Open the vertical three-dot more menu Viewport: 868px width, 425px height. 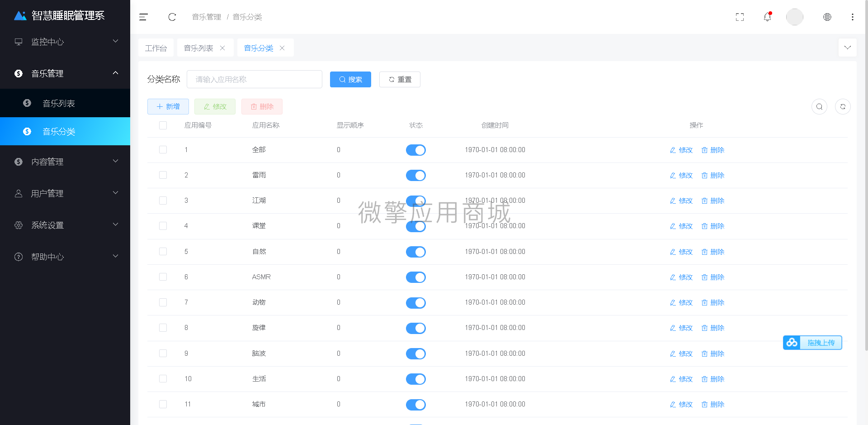[853, 17]
